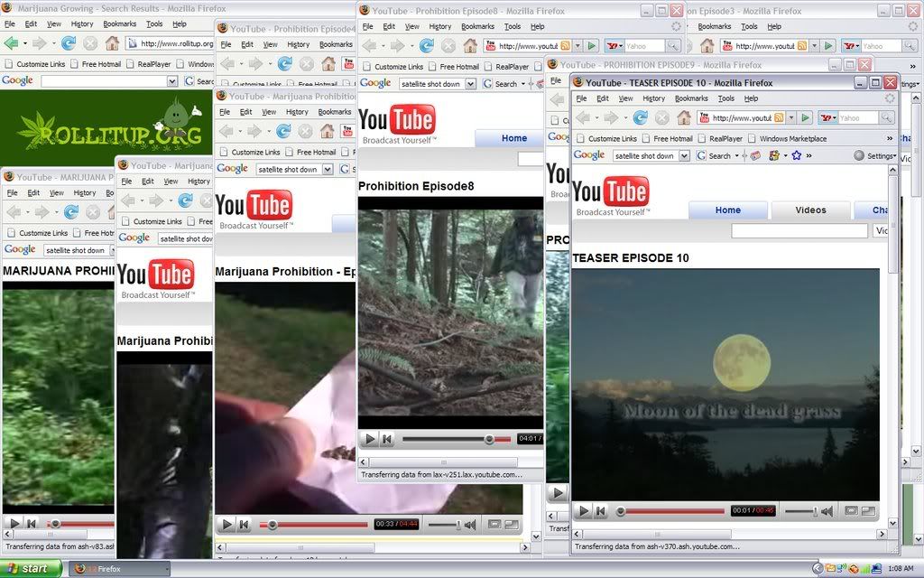Open address dropdown in TEASER EPISODE 10 window
The image size is (924, 578).
(x=791, y=118)
